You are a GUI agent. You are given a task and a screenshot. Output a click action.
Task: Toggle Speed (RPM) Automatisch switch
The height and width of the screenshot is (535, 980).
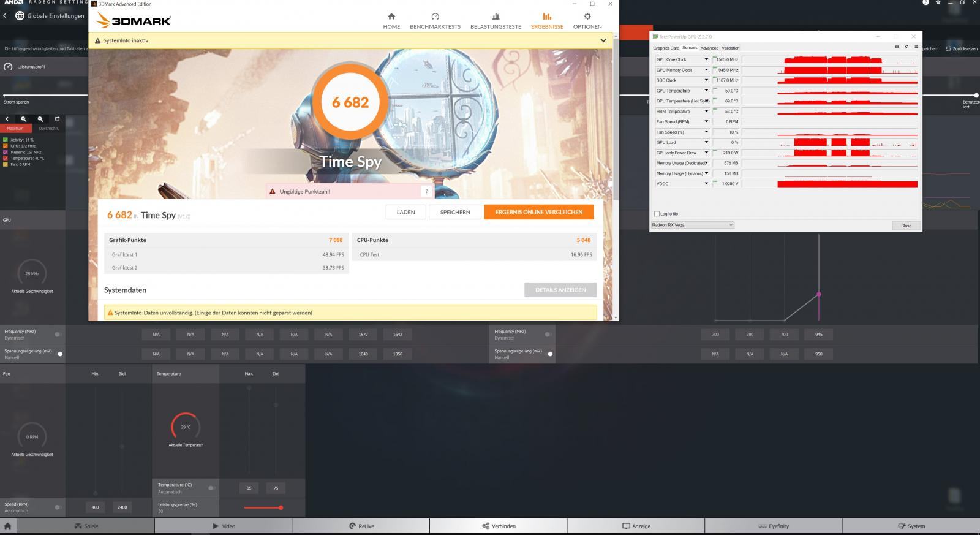click(58, 507)
